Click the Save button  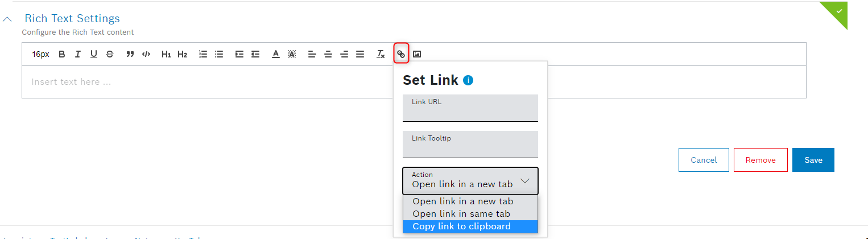[x=813, y=160]
